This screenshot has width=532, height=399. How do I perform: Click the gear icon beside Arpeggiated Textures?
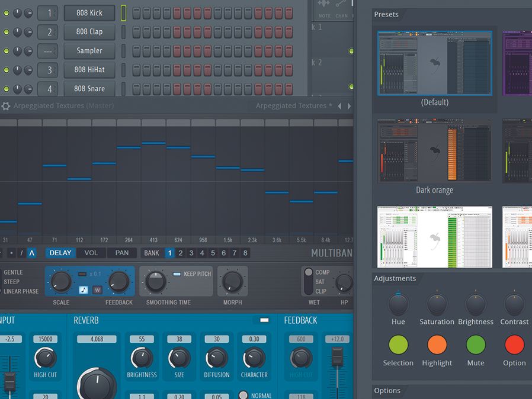(6, 106)
